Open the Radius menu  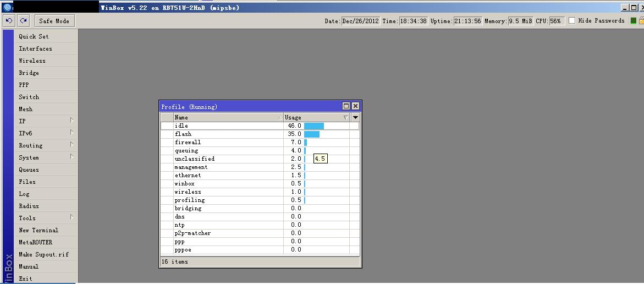coord(46,206)
